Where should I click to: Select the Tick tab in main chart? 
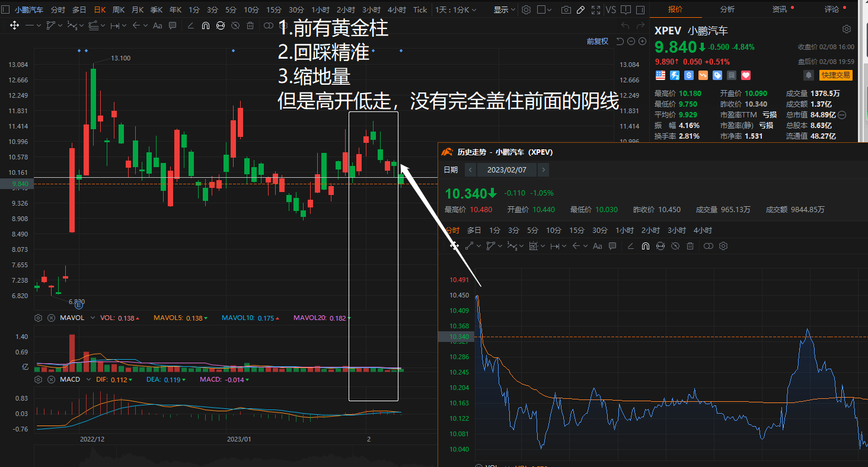(420, 10)
